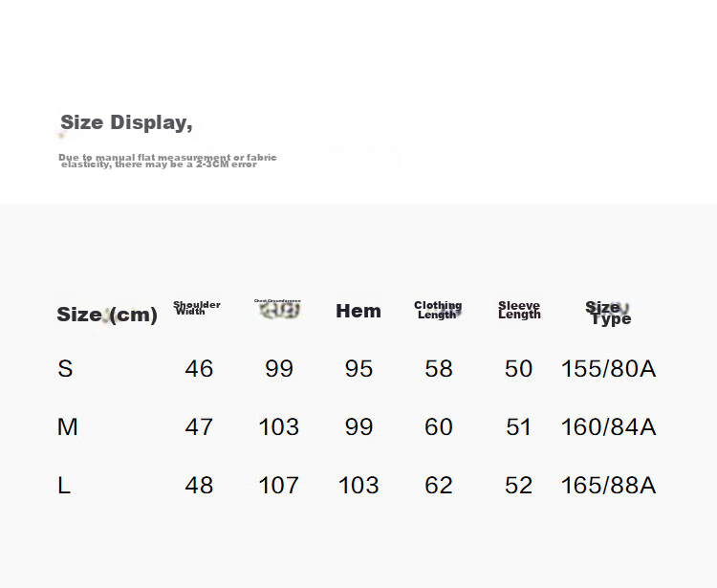The height and width of the screenshot is (588, 717).
Task: Click the Size Display heading
Action: point(126,122)
